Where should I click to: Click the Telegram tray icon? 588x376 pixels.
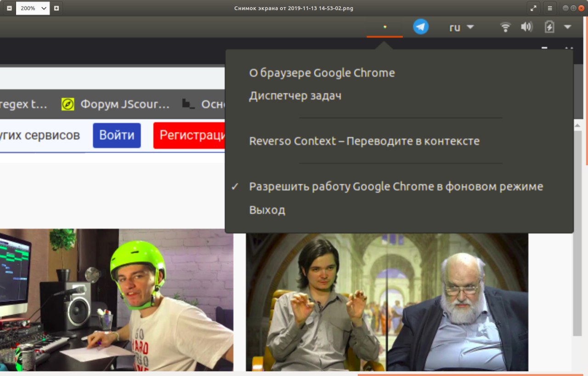(x=421, y=27)
